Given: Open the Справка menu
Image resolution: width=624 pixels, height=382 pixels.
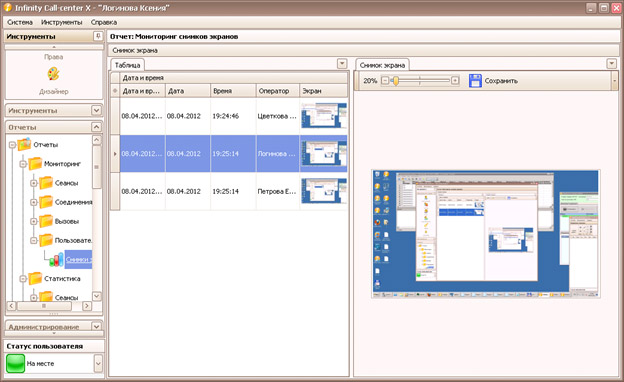Looking at the screenshot, I should click(x=104, y=22).
